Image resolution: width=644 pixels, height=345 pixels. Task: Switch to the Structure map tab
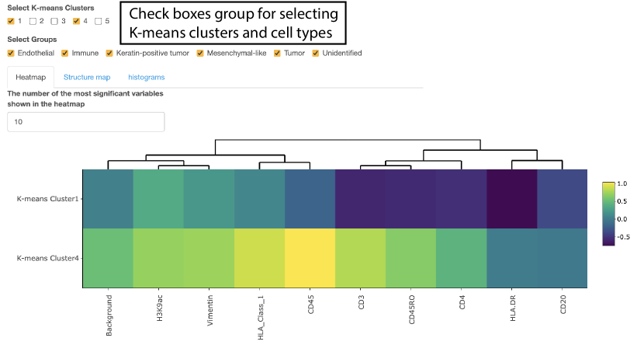(87, 78)
